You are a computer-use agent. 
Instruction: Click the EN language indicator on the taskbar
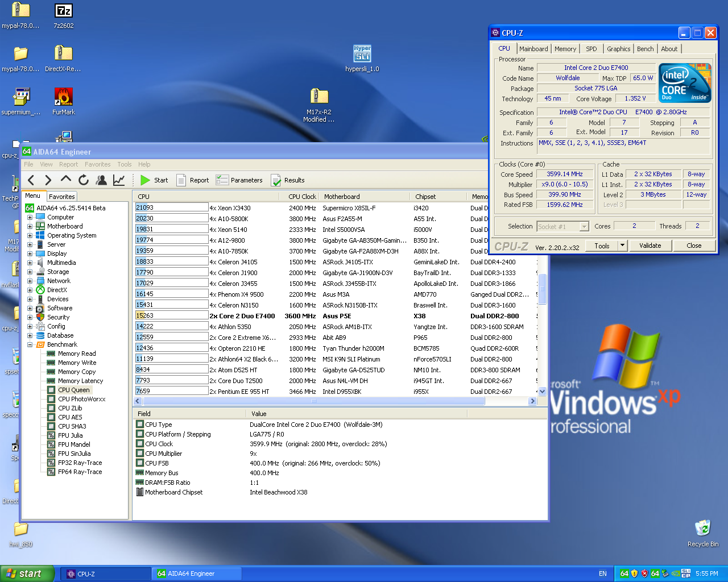pyautogui.click(x=603, y=573)
